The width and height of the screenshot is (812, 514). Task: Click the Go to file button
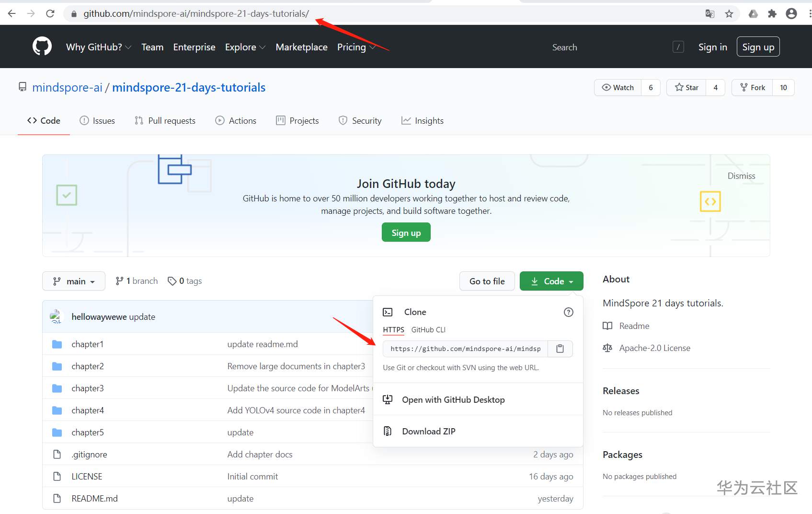click(x=487, y=281)
